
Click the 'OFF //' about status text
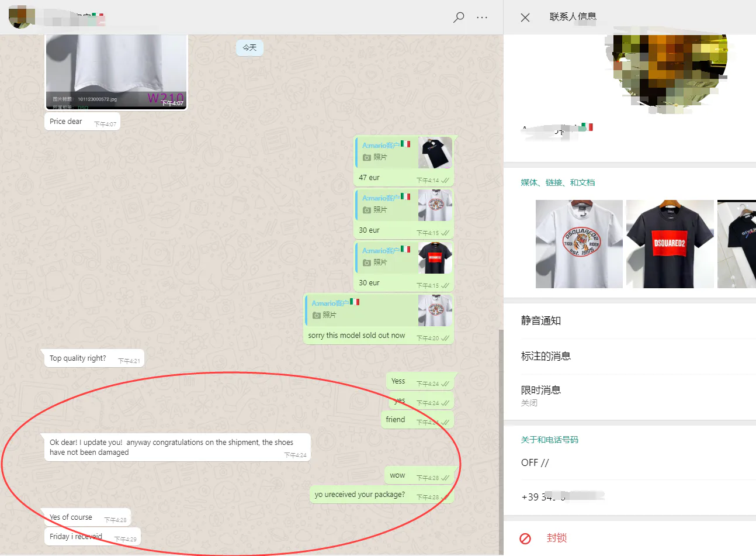[x=535, y=463]
